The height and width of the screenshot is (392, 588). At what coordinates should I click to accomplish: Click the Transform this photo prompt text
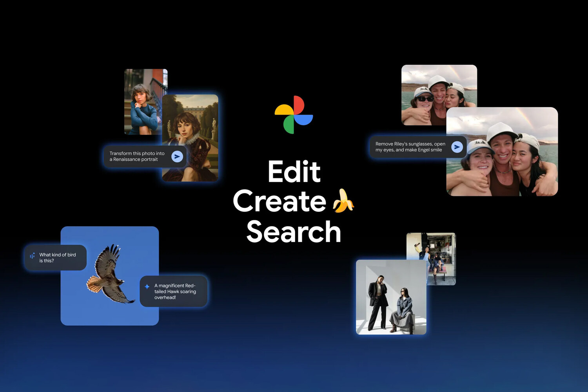coord(137,156)
